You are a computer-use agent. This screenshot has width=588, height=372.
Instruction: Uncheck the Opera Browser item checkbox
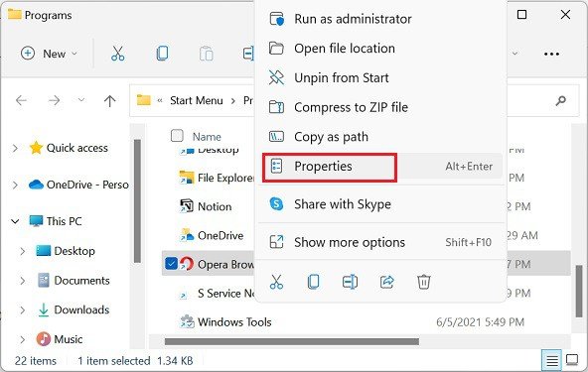171,264
